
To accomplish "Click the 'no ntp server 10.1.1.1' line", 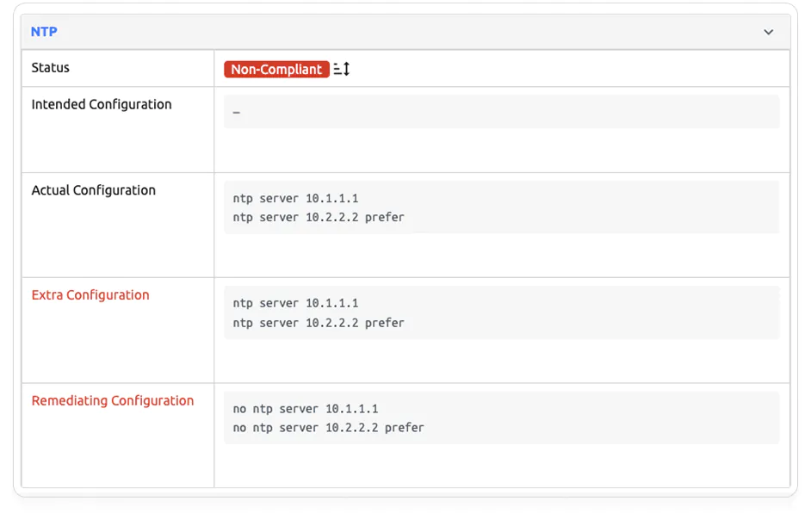I will coord(305,409).
